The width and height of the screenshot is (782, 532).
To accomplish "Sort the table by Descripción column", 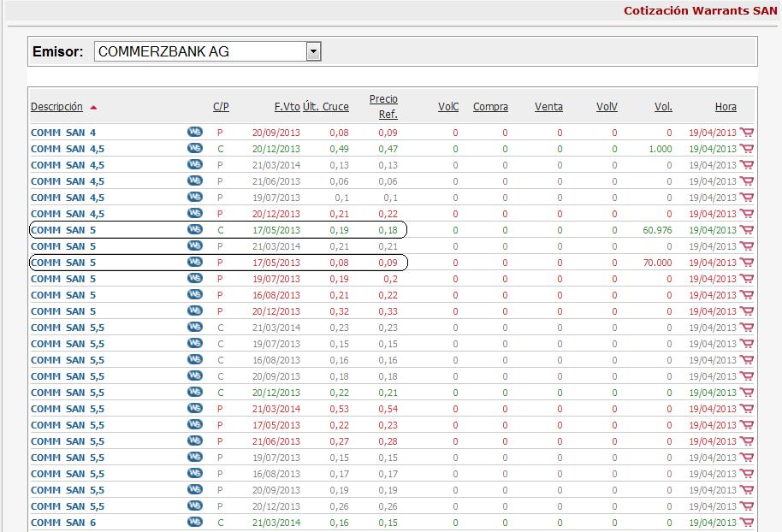I will pyautogui.click(x=56, y=107).
